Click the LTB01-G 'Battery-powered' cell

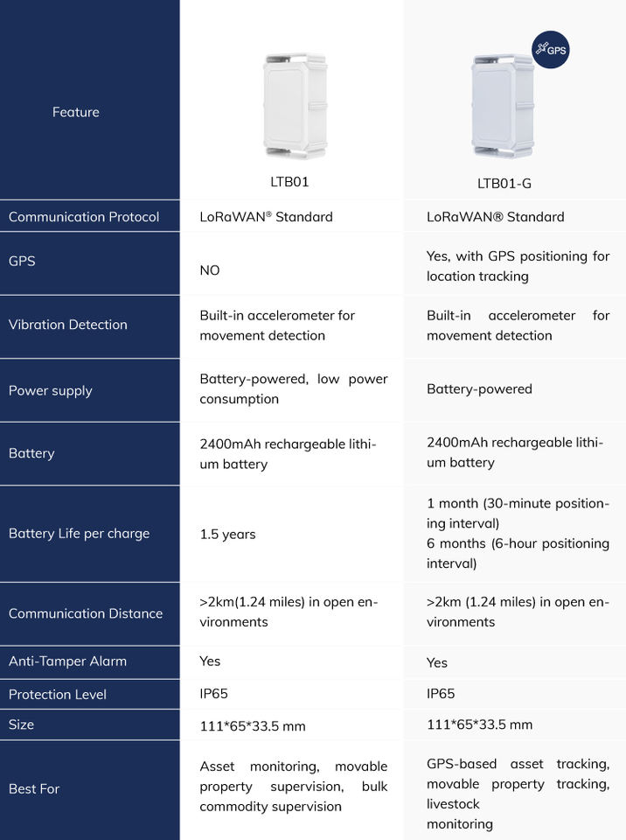(479, 389)
